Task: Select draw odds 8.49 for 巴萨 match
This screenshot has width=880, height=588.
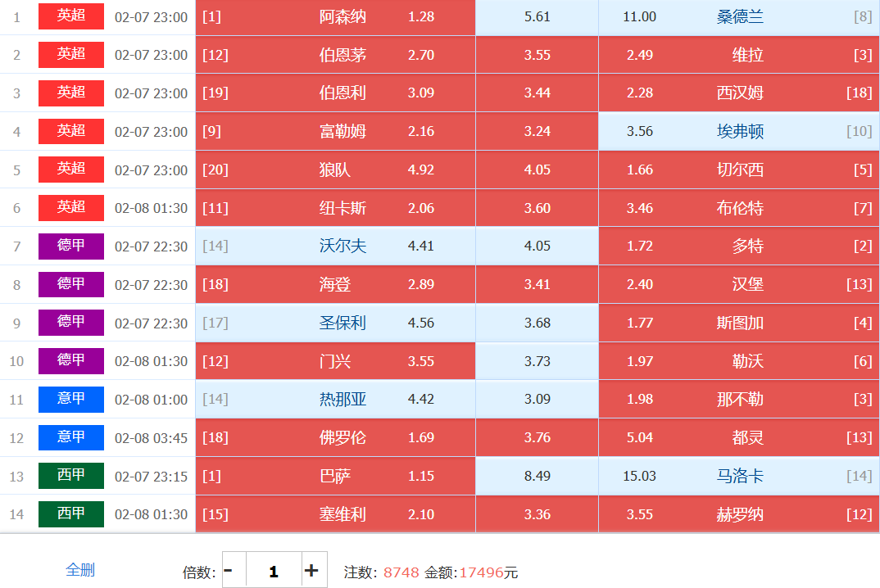Action: point(537,476)
